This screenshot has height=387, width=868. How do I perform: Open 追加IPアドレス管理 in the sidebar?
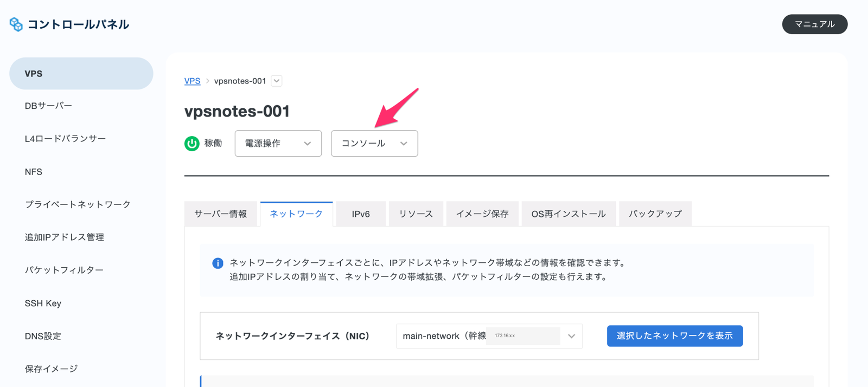tap(64, 237)
